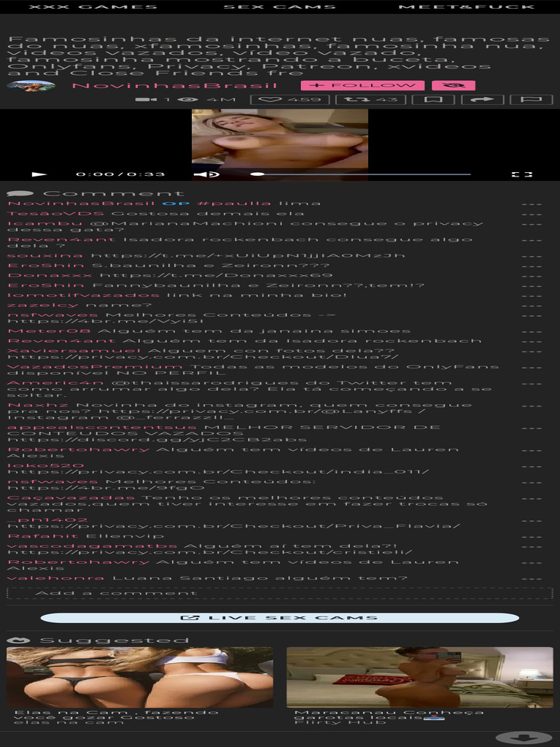
Task: Mute the video with the speaker icon
Action: pos(206,174)
